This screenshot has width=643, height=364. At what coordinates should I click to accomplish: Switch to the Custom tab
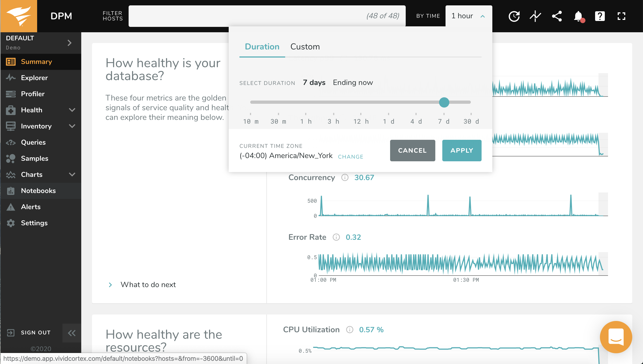[x=305, y=47]
